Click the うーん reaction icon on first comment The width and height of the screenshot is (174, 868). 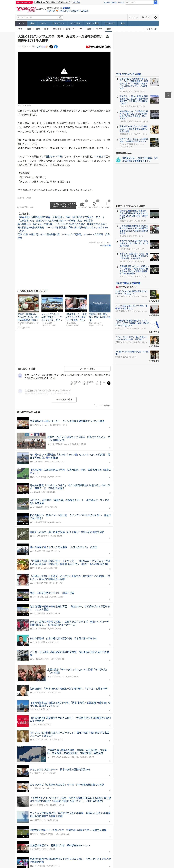coord(97,383)
